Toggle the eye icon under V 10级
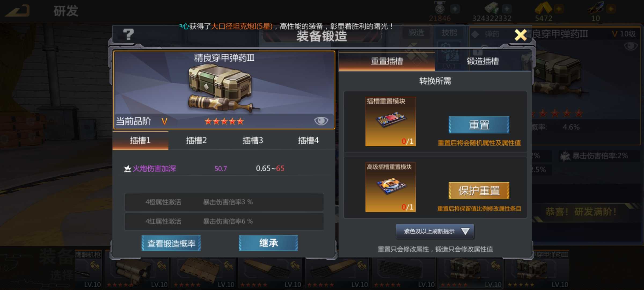 (x=631, y=46)
